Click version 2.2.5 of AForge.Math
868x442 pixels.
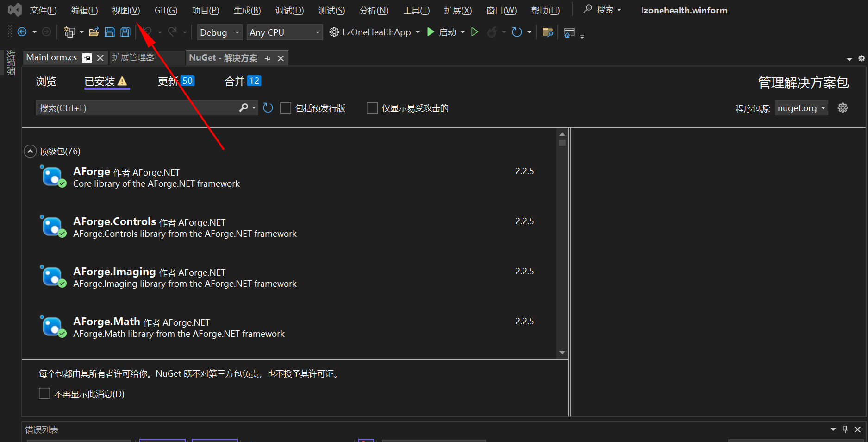click(525, 321)
